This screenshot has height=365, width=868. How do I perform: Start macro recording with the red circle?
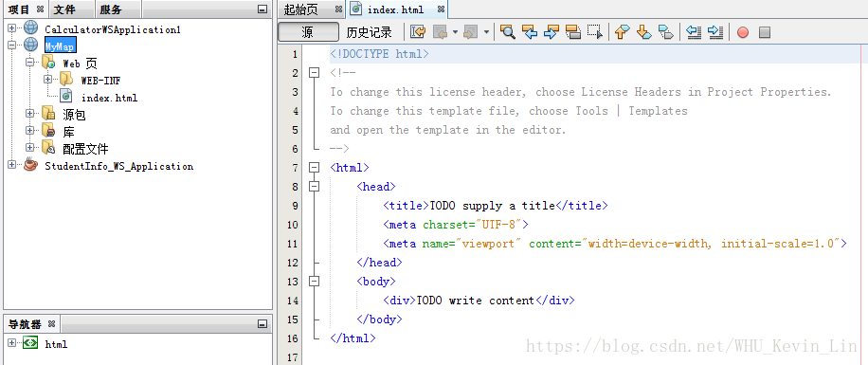743,32
